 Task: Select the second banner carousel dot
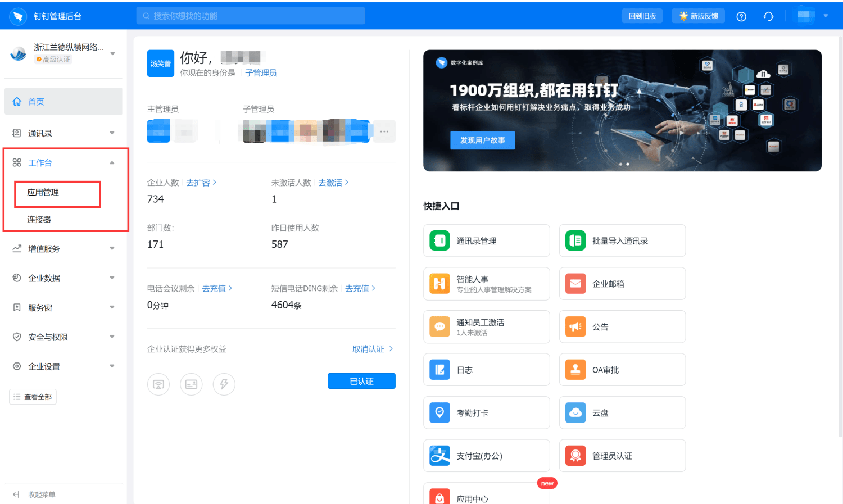point(628,164)
